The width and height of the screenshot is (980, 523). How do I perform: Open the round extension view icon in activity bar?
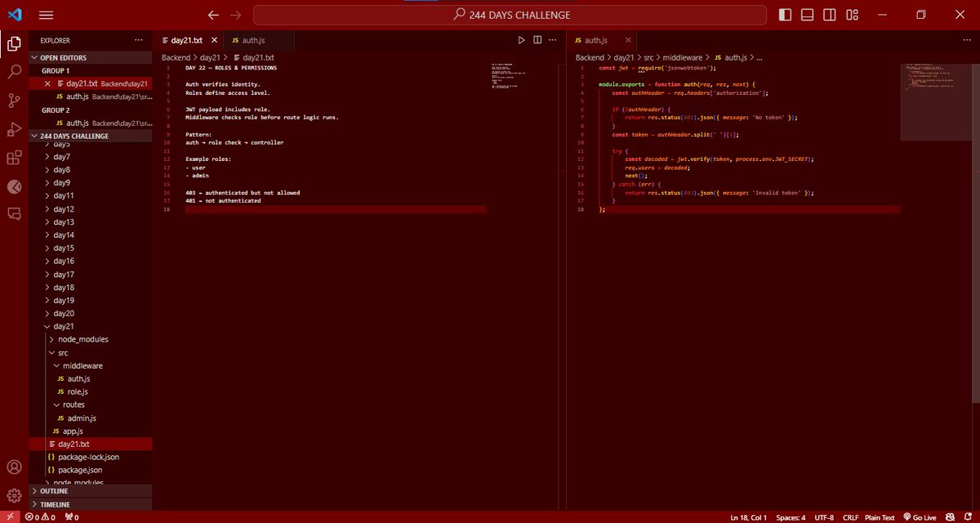point(14,186)
